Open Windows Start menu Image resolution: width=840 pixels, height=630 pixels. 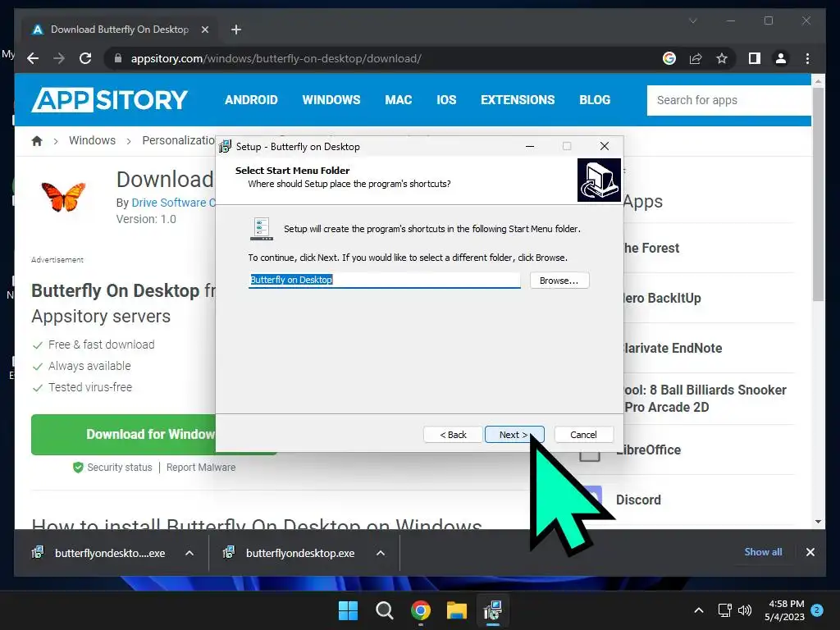pyautogui.click(x=348, y=610)
